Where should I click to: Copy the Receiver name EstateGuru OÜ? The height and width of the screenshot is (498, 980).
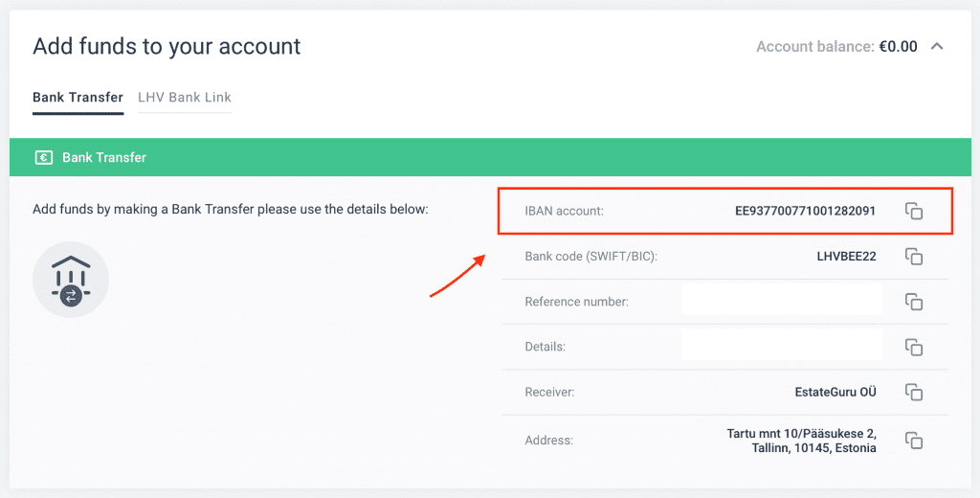(x=914, y=392)
